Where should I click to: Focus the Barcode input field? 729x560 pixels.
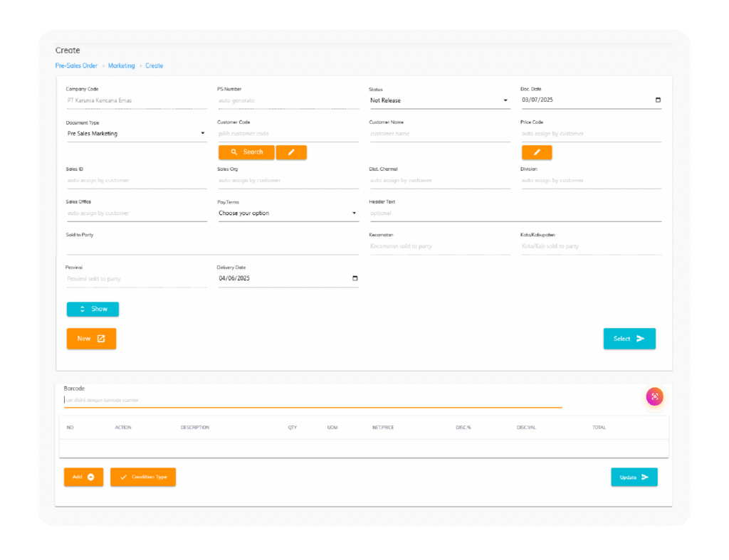pos(313,400)
